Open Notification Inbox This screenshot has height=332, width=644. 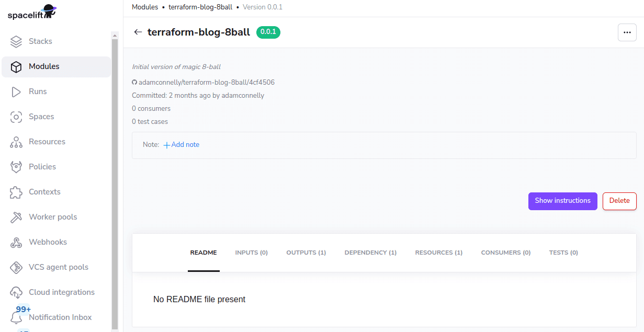tap(60, 317)
